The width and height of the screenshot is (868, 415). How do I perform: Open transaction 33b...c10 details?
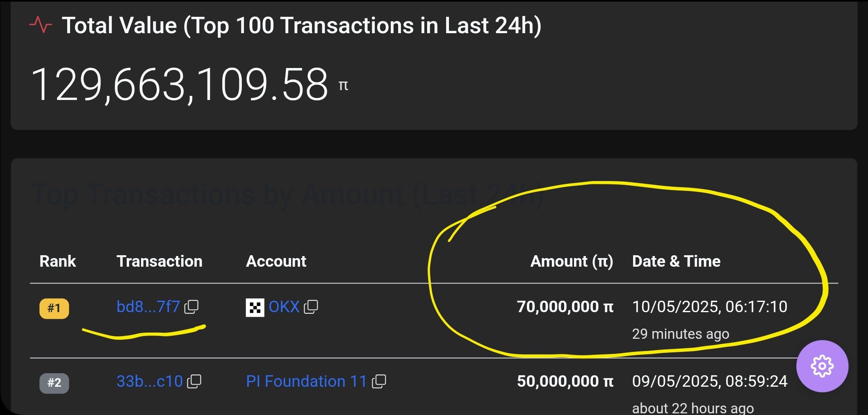pos(149,381)
